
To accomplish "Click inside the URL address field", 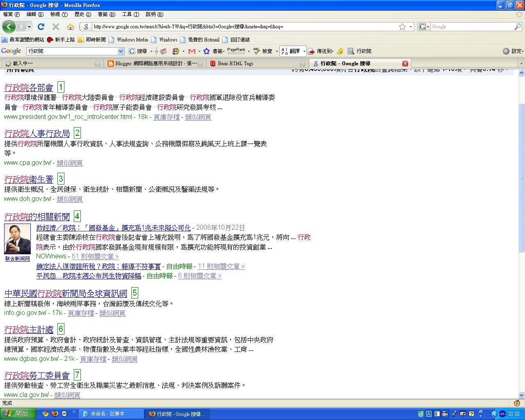I will tap(244, 27).
